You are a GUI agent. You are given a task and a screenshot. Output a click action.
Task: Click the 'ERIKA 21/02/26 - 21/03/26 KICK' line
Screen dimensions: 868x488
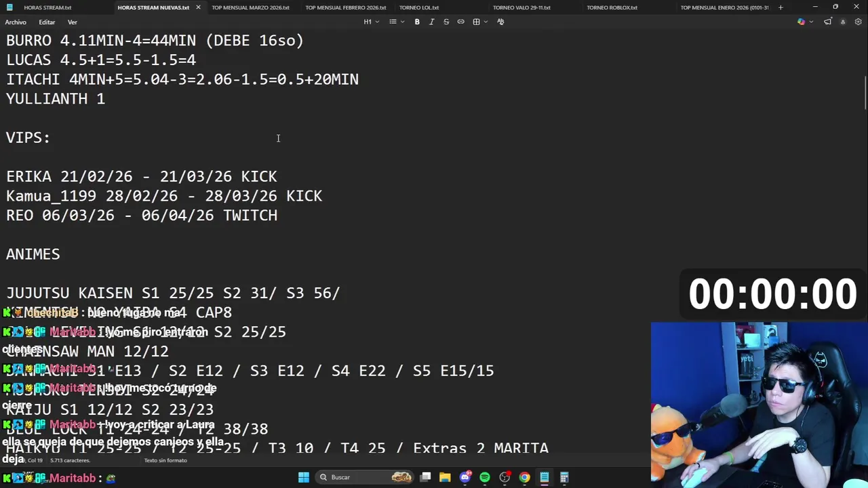coord(141,177)
